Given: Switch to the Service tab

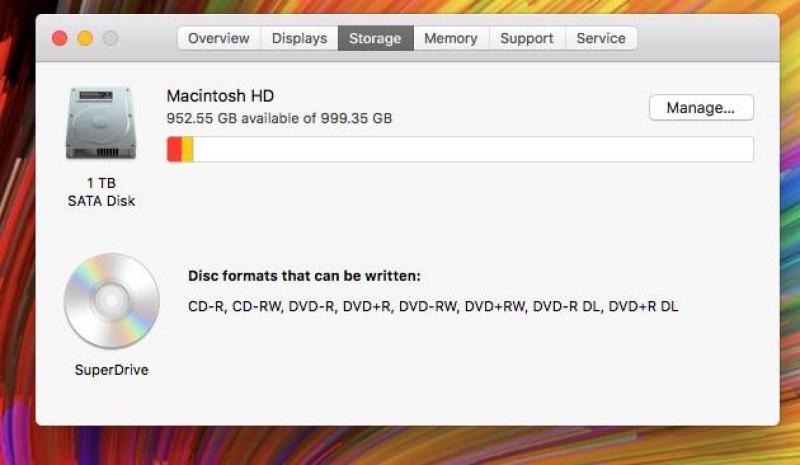Looking at the screenshot, I should (x=601, y=38).
